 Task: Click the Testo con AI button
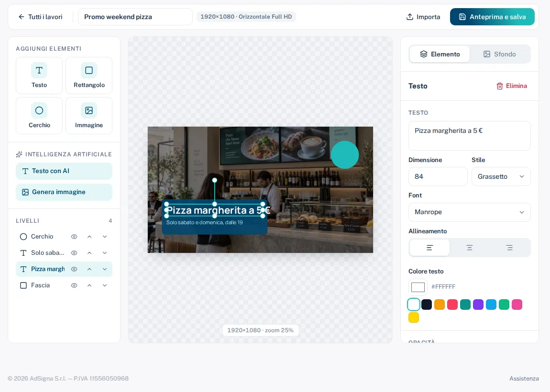[x=64, y=171]
